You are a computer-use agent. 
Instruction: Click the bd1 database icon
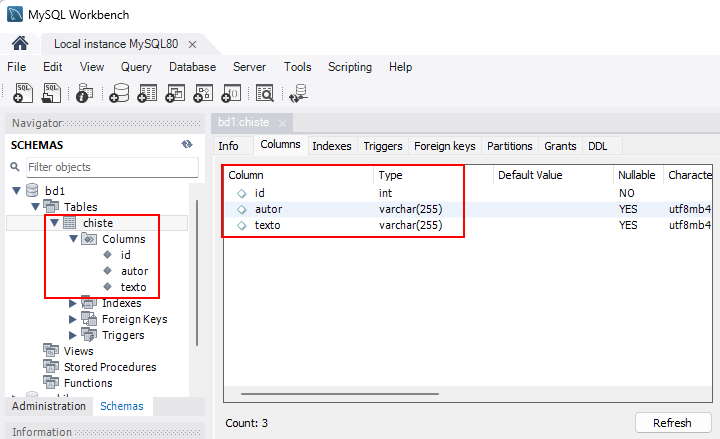click(32, 190)
